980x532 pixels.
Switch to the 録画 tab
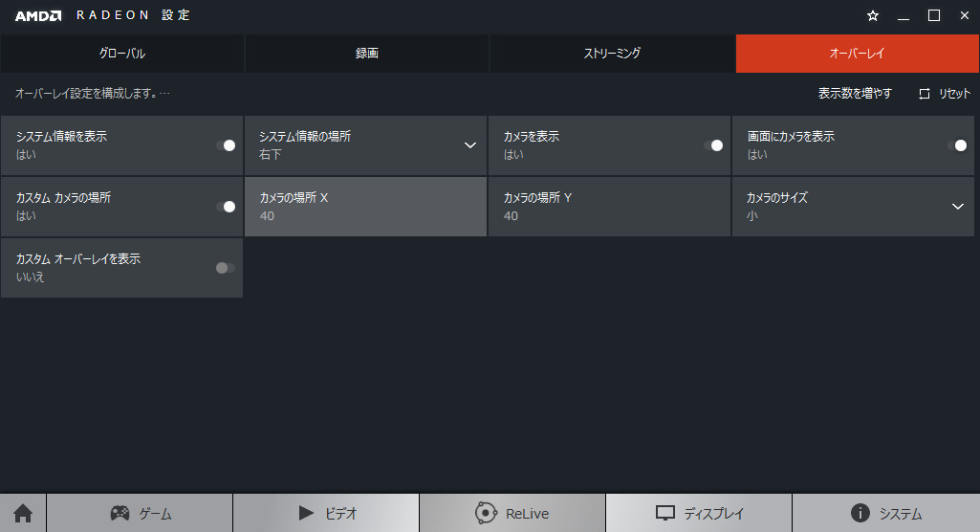pyautogui.click(x=367, y=54)
